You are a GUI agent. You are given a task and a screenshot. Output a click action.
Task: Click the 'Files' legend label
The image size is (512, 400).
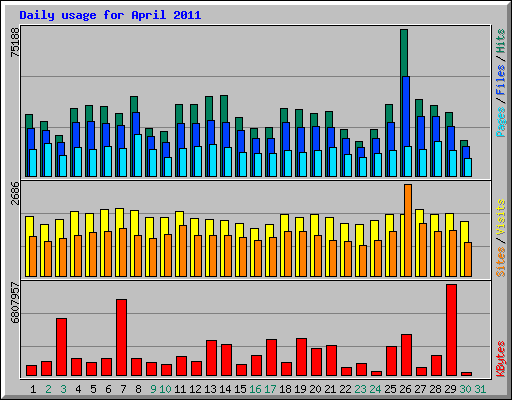(x=500, y=80)
